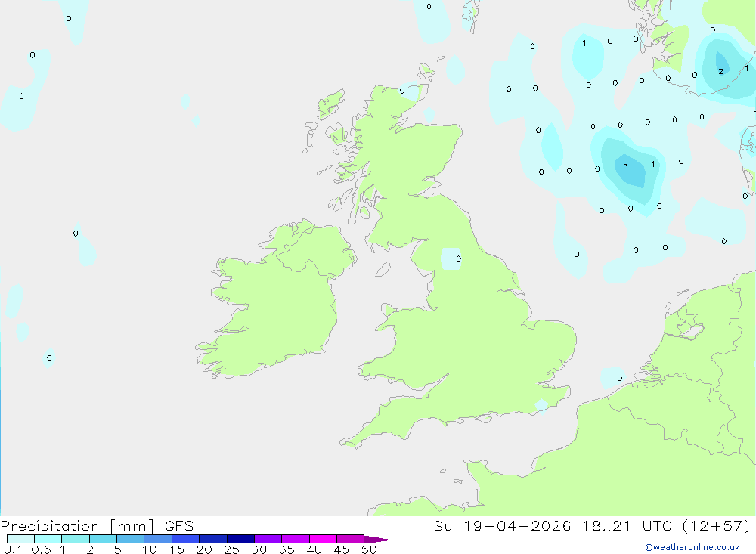Click the 5–10 mm legend swatch
756x554 pixels.
pos(131,539)
